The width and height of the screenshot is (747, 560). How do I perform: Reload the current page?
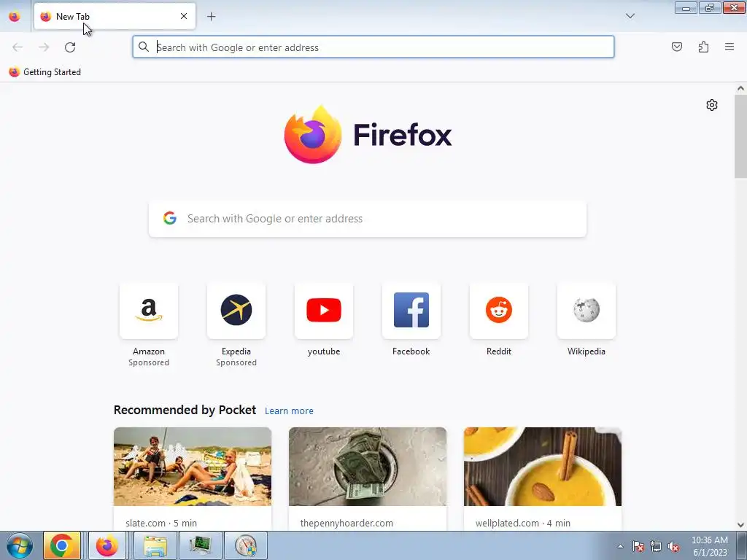coord(70,47)
